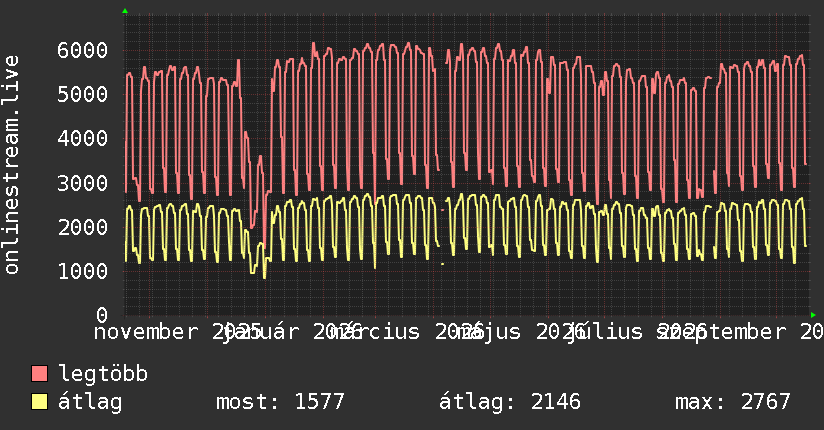Click the 5000 y-axis label

[83, 95]
